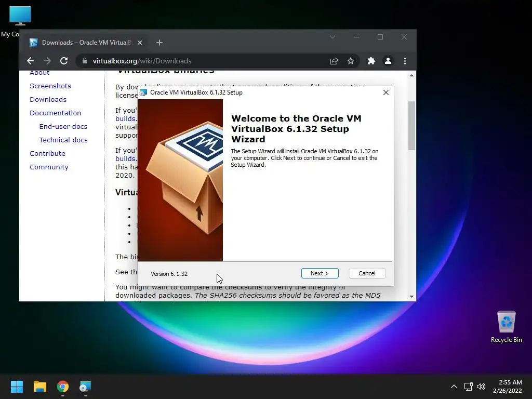532x399 pixels.
Task: Close the Oracle VM VirtualBox Setup dialog
Action: (x=386, y=92)
